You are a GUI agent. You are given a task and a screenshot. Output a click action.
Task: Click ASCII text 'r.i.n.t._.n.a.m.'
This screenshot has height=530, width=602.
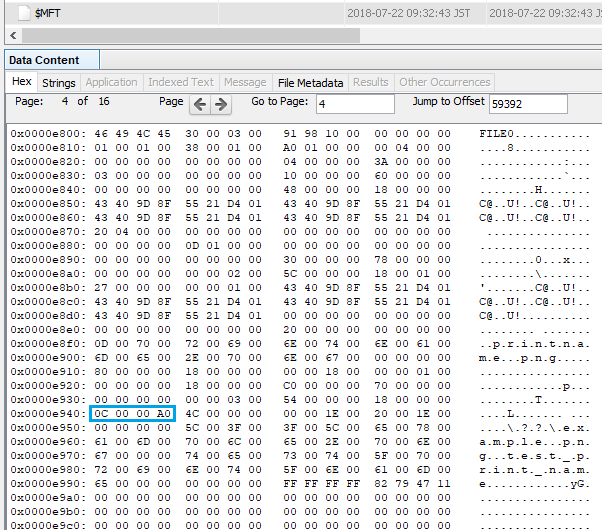tap(534, 470)
